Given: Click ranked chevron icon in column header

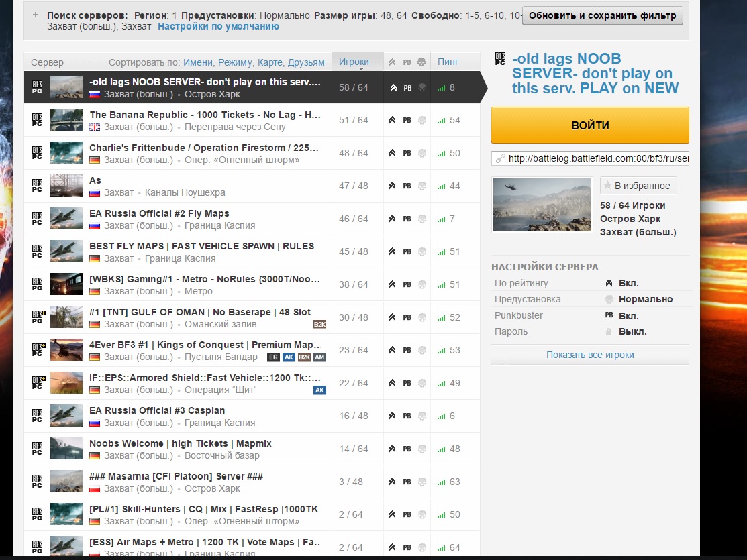Looking at the screenshot, I should [x=392, y=62].
